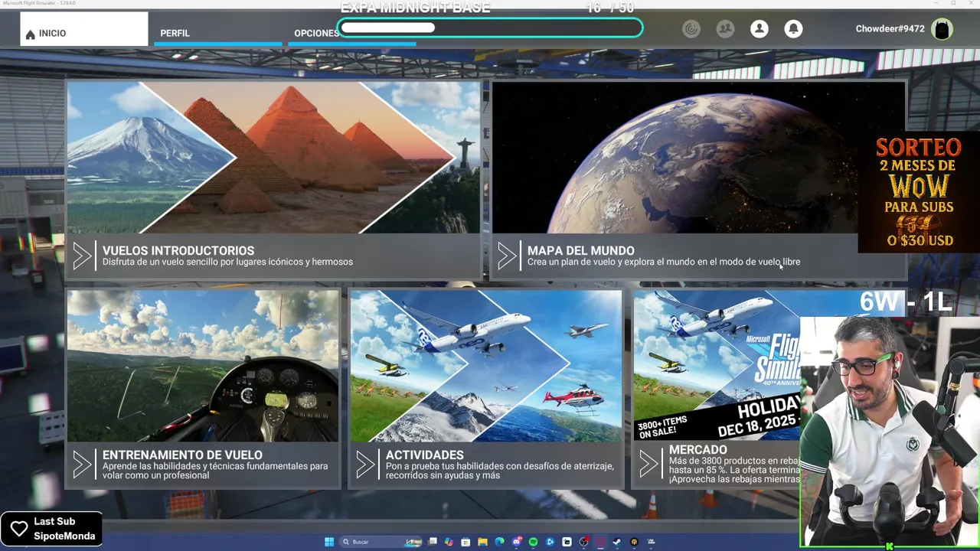
Task: Click 'Pon a prueba tus habilidades' description
Action: click(499, 471)
